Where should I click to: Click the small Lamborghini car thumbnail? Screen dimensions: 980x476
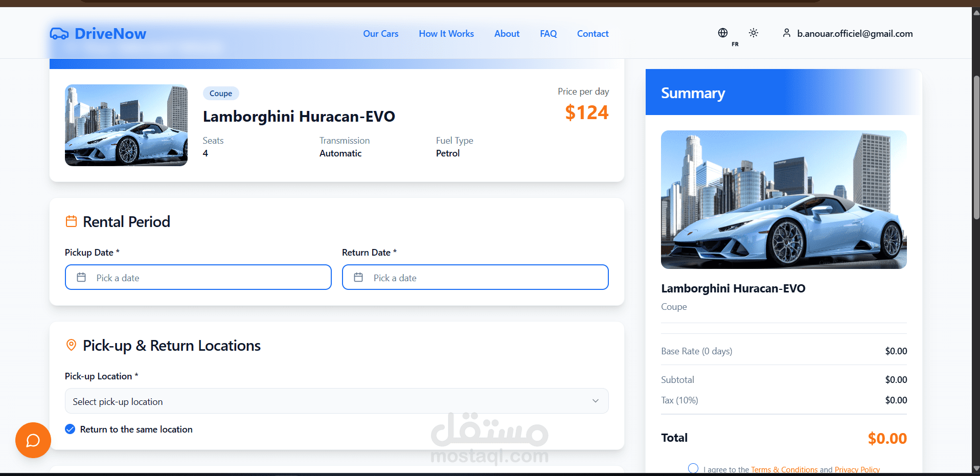pos(126,125)
